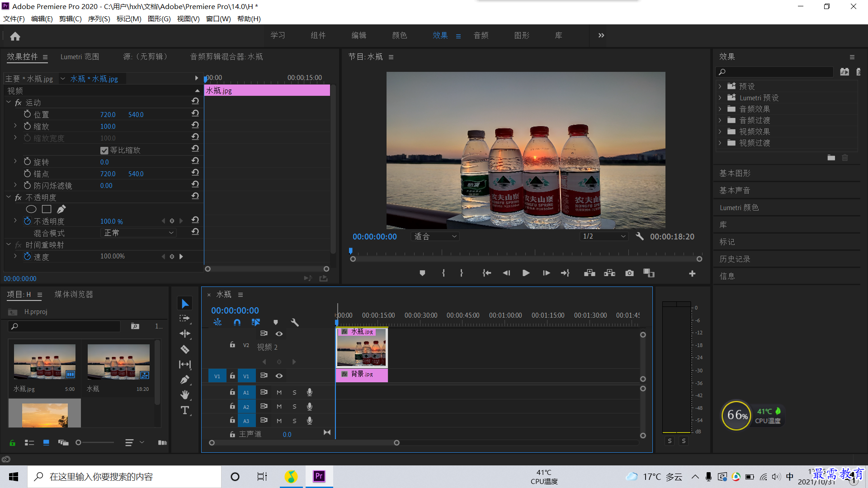Solo audio track A2
The height and width of the screenshot is (488, 868).
click(x=294, y=407)
